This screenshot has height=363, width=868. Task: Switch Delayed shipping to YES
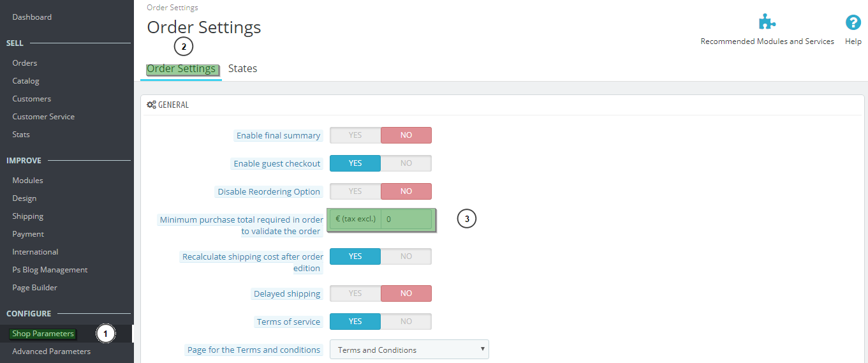(355, 293)
